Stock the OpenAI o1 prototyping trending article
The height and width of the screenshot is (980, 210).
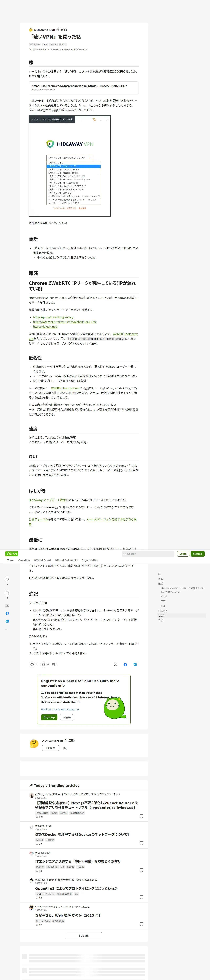[x=141, y=897]
